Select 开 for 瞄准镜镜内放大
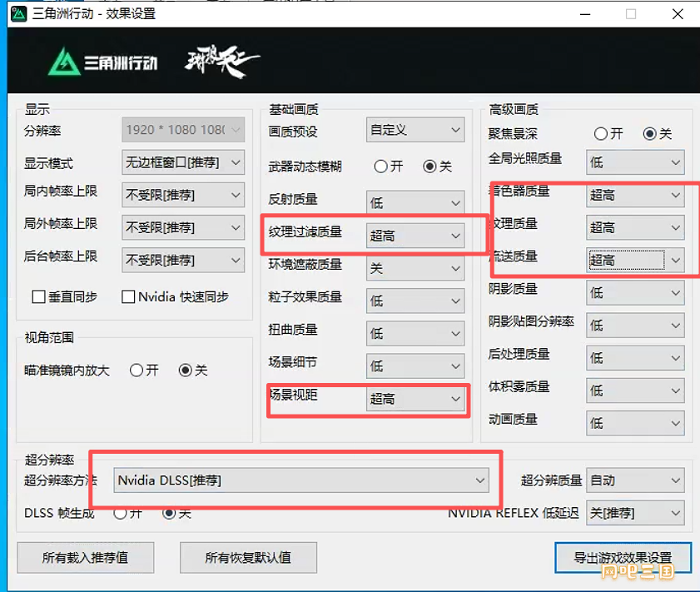This screenshot has width=700, height=592. coord(137,371)
